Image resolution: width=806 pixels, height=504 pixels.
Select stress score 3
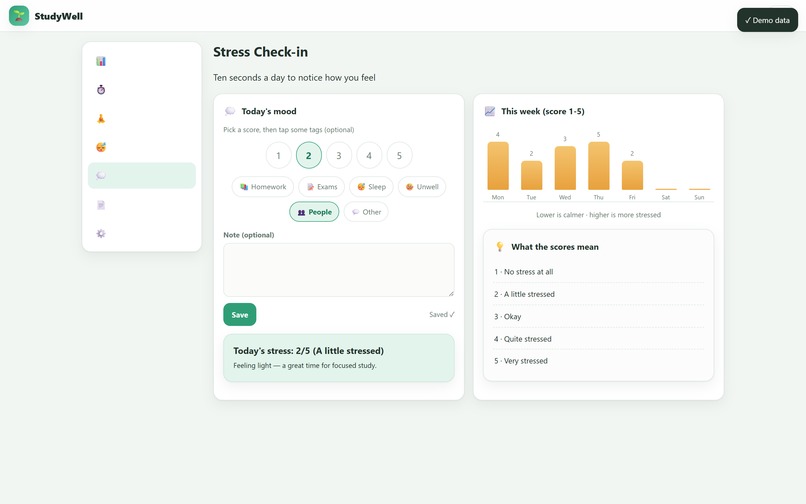(x=339, y=155)
